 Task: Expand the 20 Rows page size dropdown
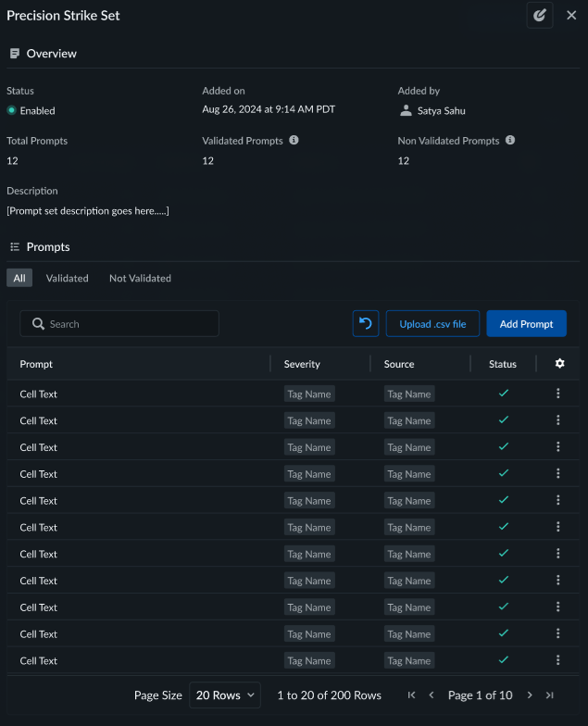(x=225, y=695)
